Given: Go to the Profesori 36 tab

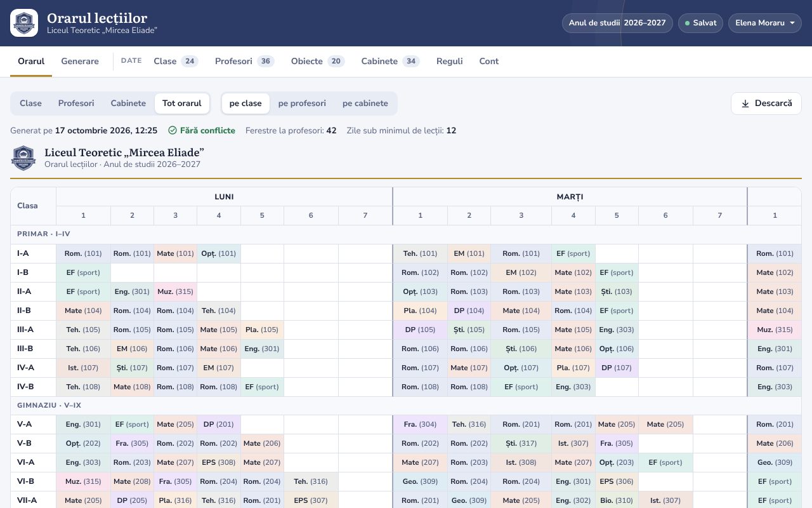Looking at the screenshot, I should click(x=244, y=61).
